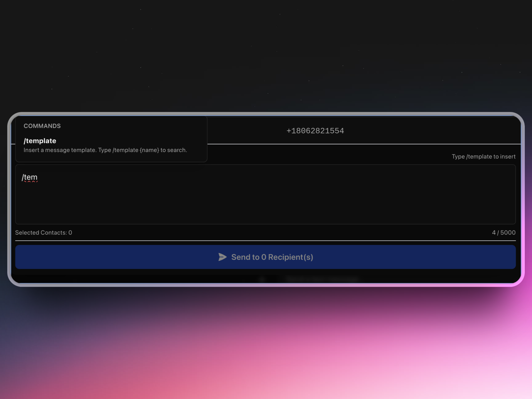Screen dimensions: 532x399
Task: Click the COMMANDS header label
Action: (42, 126)
